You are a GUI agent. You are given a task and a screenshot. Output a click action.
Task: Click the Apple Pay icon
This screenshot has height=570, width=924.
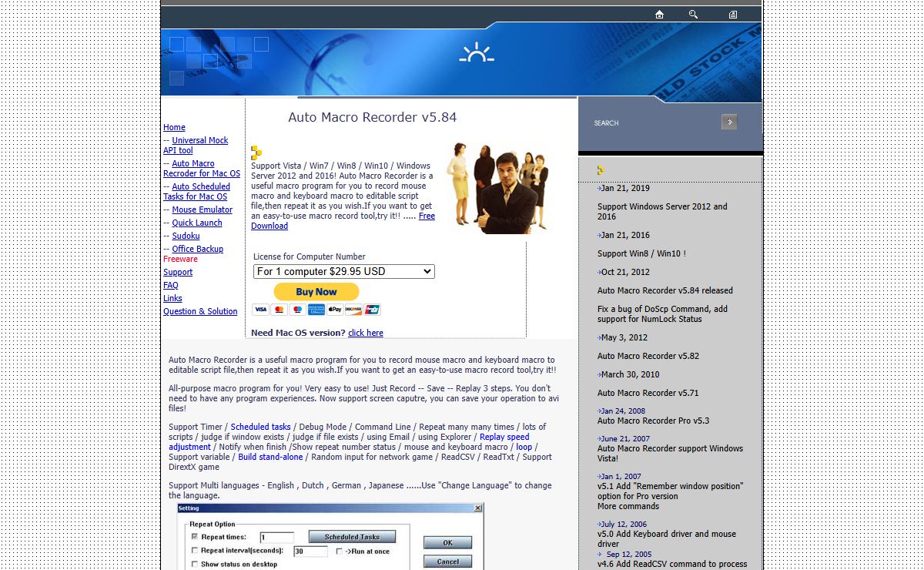pyautogui.click(x=334, y=310)
